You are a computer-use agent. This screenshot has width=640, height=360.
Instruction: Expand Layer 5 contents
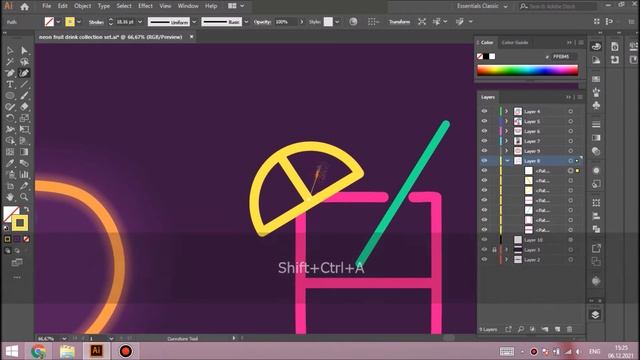pos(507,121)
